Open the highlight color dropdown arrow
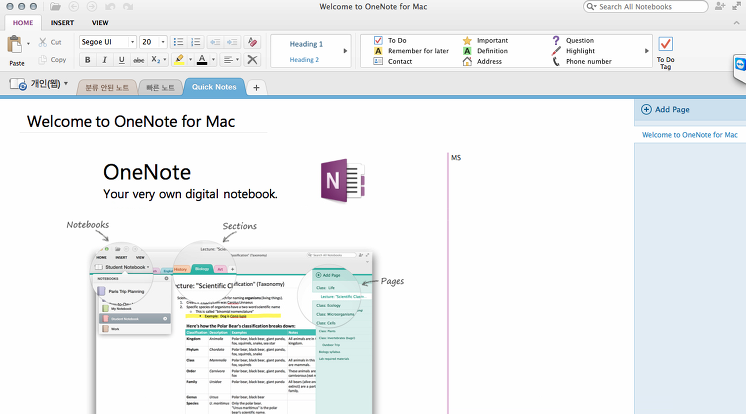The height and width of the screenshot is (414, 746). coord(190,59)
